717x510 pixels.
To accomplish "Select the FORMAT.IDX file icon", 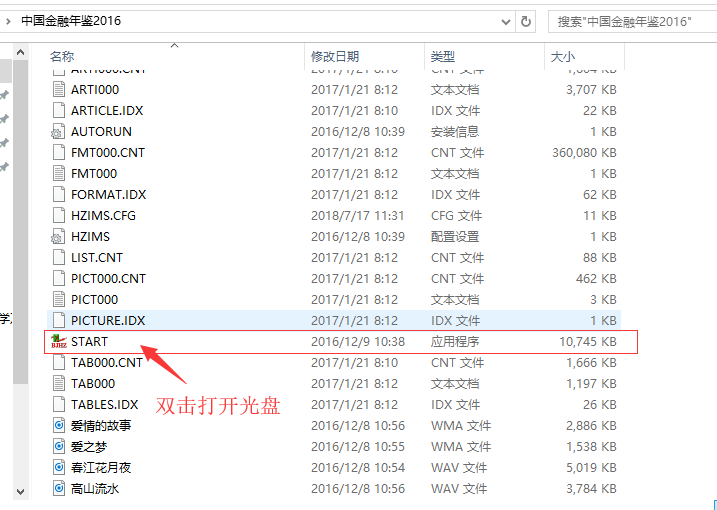I will 59,195.
